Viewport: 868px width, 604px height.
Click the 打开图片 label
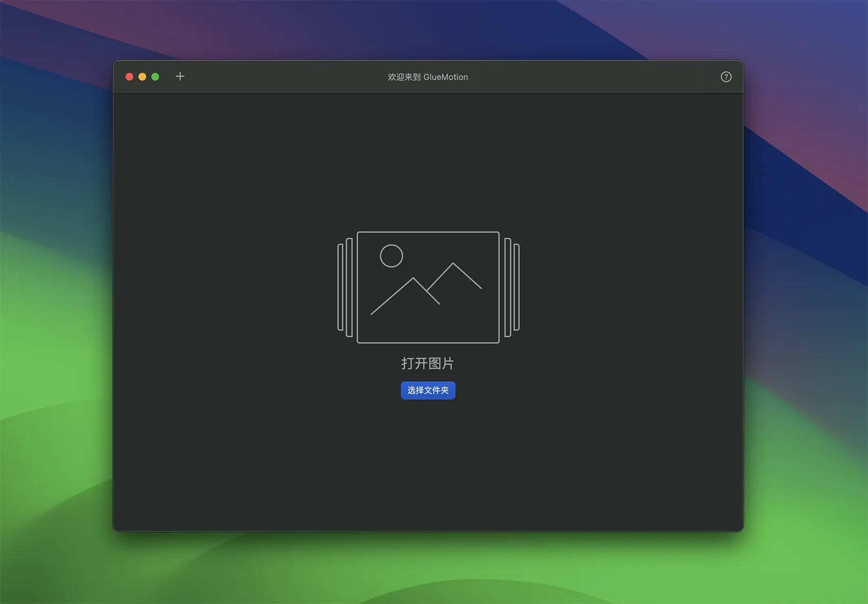click(428, 363)
